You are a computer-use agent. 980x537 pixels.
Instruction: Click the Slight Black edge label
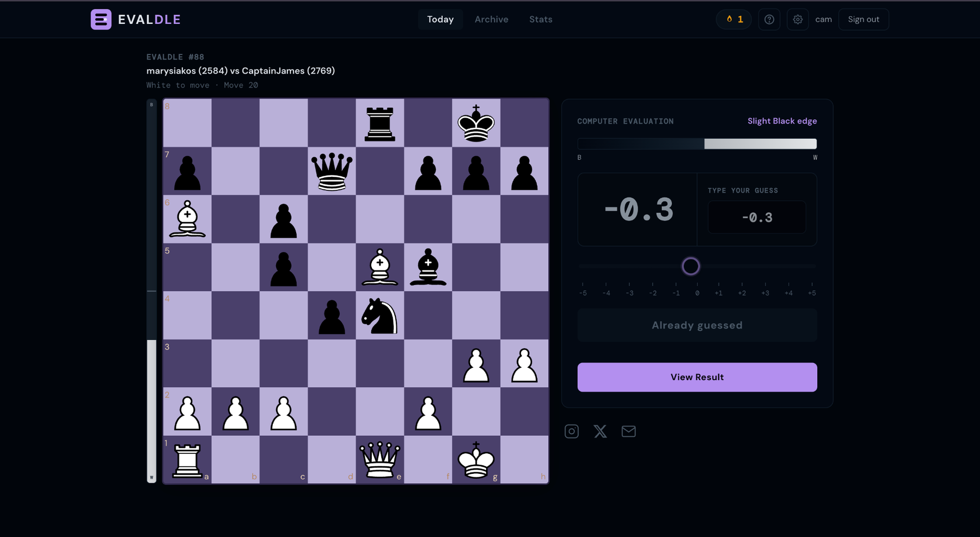(782, 121)
